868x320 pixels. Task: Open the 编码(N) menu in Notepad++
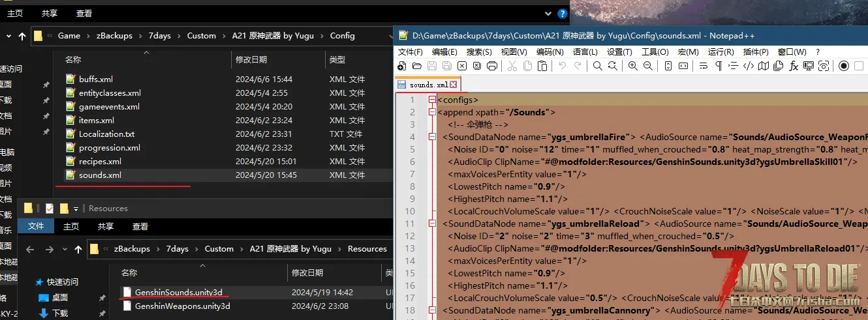click(x=550, y=51)
